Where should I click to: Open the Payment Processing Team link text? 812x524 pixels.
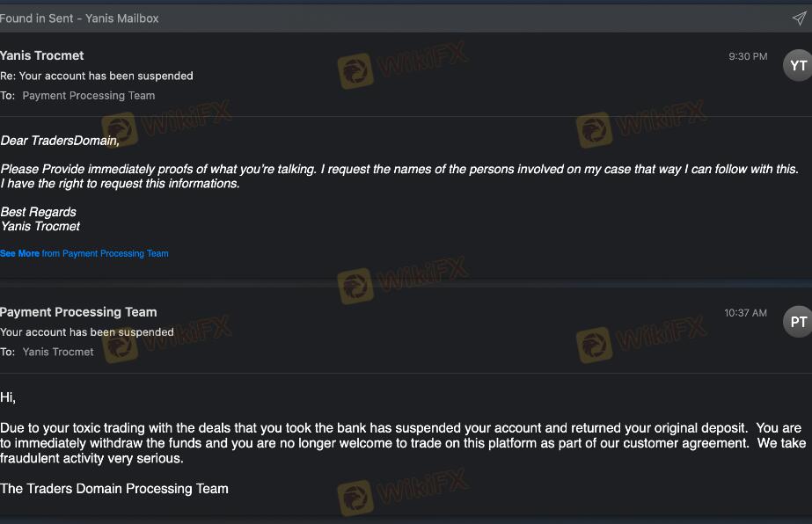(115, 253)
